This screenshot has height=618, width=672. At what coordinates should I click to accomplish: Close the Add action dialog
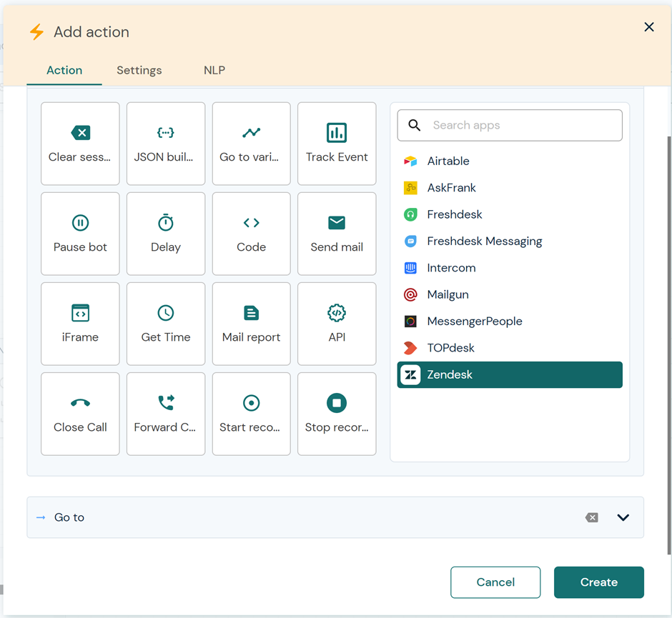pyautogui.click(x=649, y=27)
